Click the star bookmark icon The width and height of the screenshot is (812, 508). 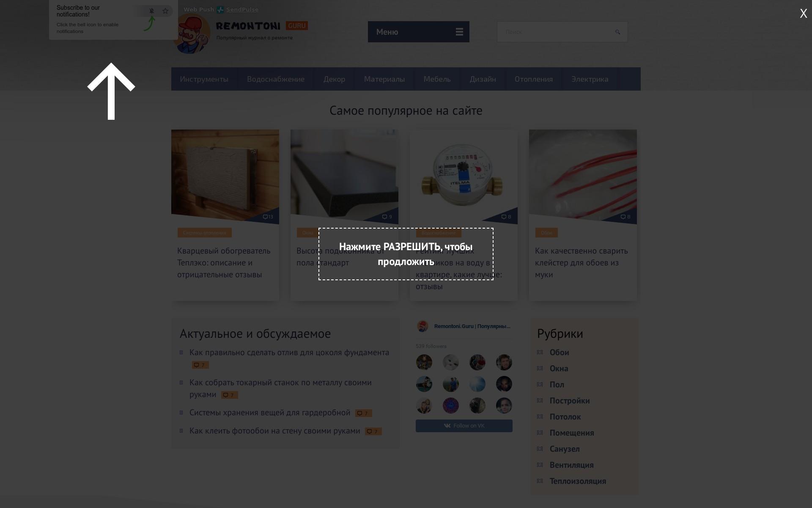[165, 11]
